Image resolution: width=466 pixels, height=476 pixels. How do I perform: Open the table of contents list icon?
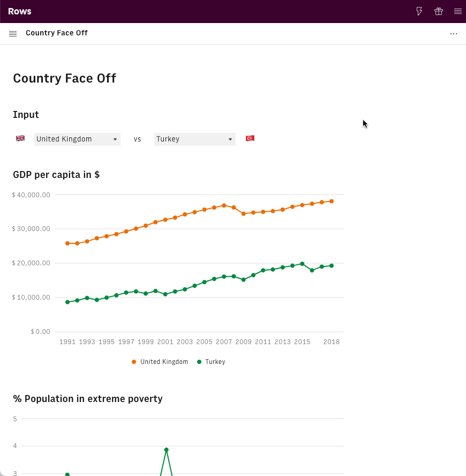(13, 33)
